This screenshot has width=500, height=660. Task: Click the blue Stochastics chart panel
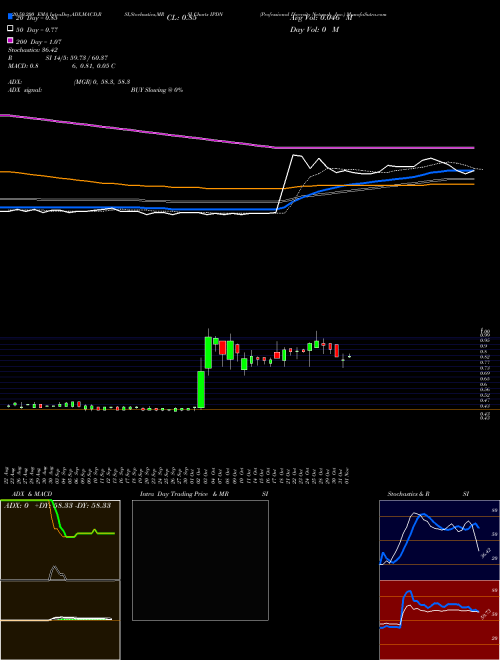(x=439, y=540)
